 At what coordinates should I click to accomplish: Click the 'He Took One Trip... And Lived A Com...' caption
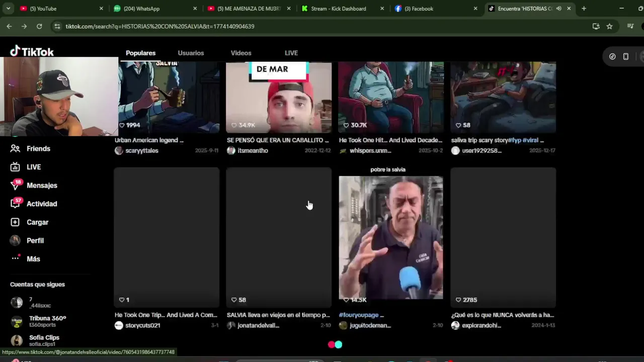pos(167,315)
